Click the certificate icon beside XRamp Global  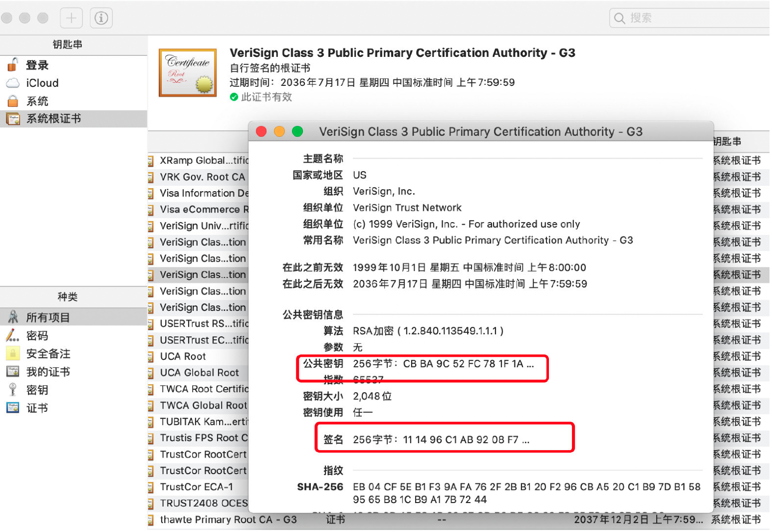click(150, 161)
